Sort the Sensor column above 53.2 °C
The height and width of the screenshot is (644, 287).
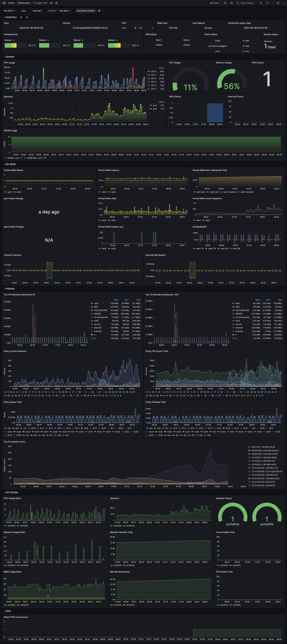coord(9,40)
